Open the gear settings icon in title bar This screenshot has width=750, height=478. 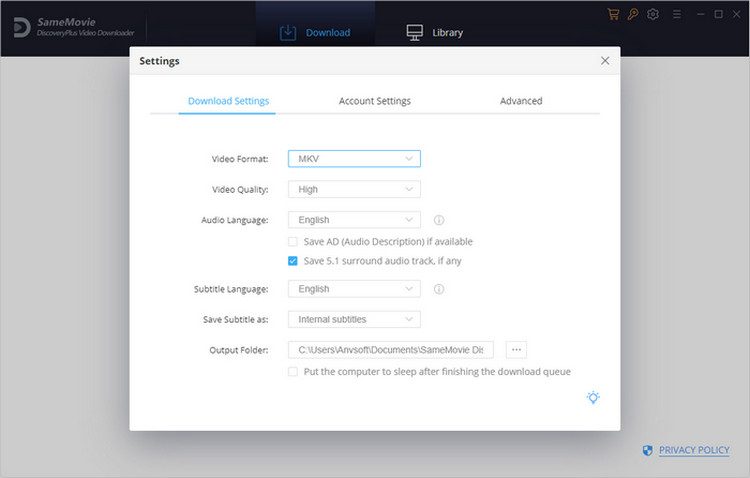click(653, 14)
